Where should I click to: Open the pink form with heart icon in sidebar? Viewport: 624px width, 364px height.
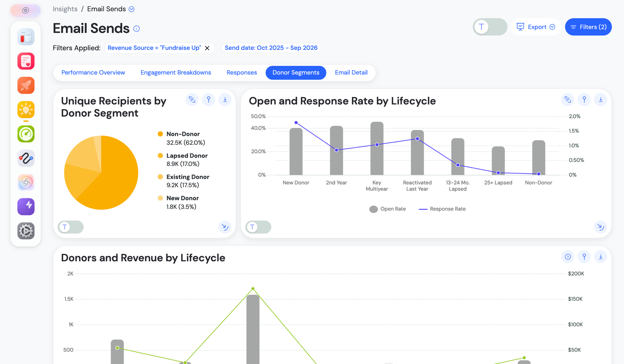pyautogui.click(x=26, y=61)
